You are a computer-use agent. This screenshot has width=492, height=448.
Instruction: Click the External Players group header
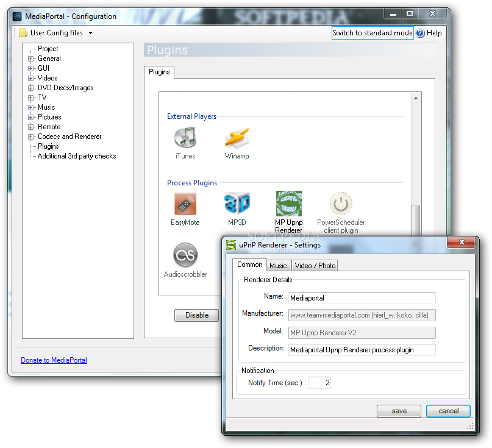191,116
